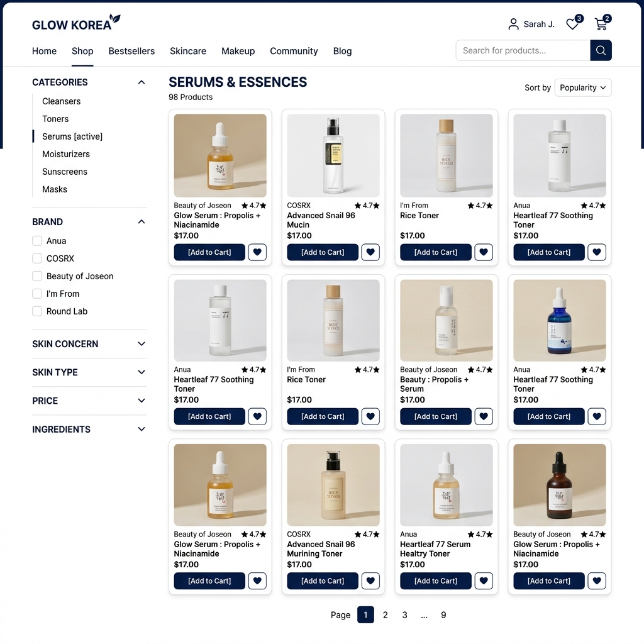Check the COSRX brand filter

pos(37,258)
